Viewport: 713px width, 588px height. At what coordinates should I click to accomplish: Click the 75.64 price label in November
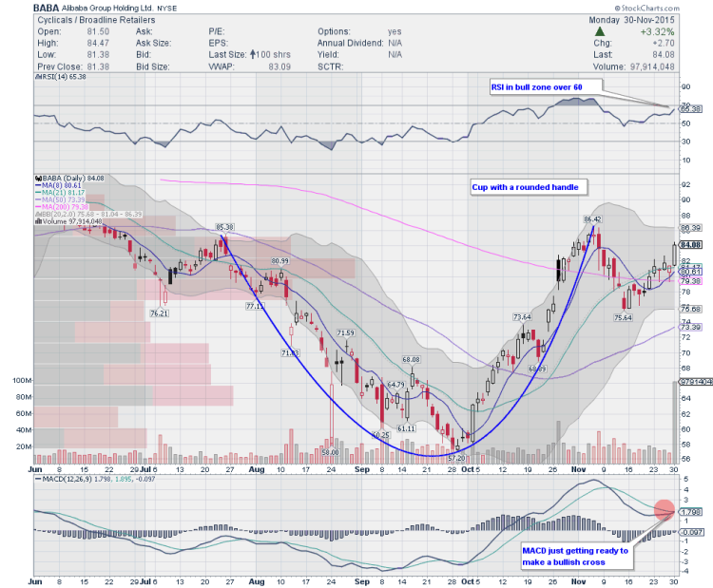(x=623, y=317)
